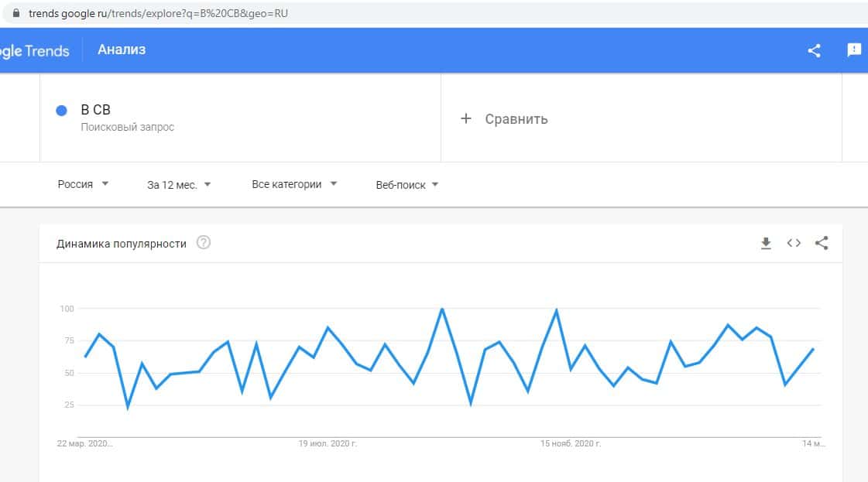Image resolution: width=868 pixels, height=482 pixels.
Task: Download the popularity chart data as CSV
Action: pyautogui.click(x=766, y=243)
